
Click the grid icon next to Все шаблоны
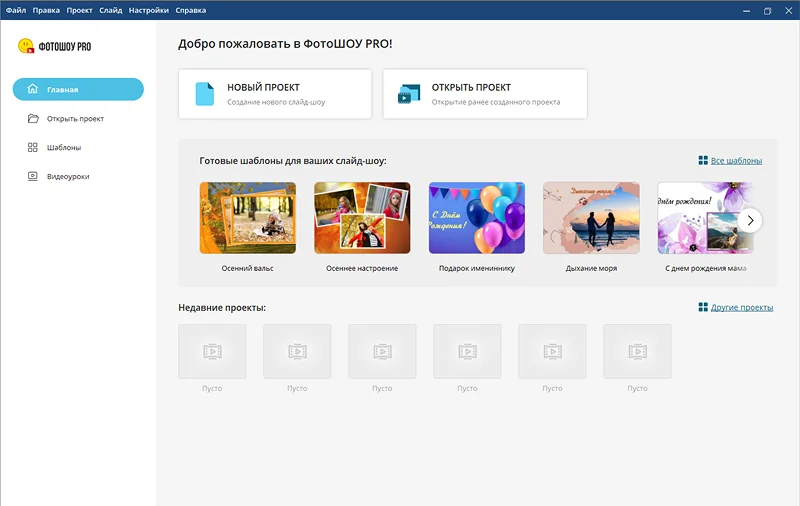pyautogui.click(x=703, y=160)
